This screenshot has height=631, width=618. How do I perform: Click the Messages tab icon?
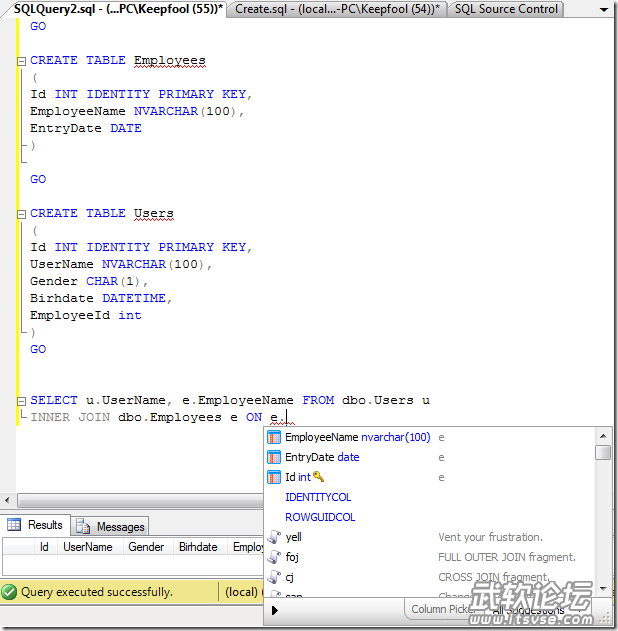coord(82,526)
